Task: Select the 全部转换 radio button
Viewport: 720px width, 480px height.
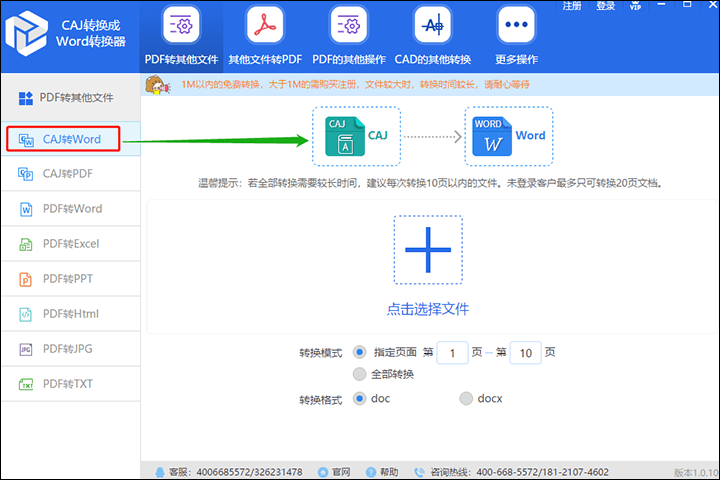Action: coord(360,374)
